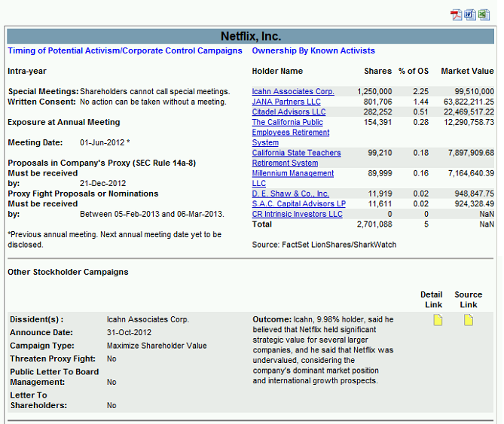Follow the Citadel Advisors LLC link
This screenshot has width=504, height=424.
click(x=289, y=111)
